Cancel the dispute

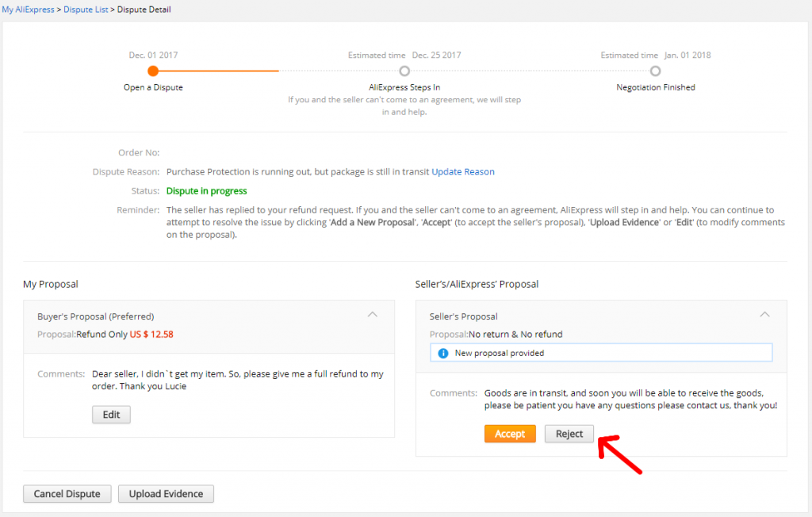tap(67, 493)
